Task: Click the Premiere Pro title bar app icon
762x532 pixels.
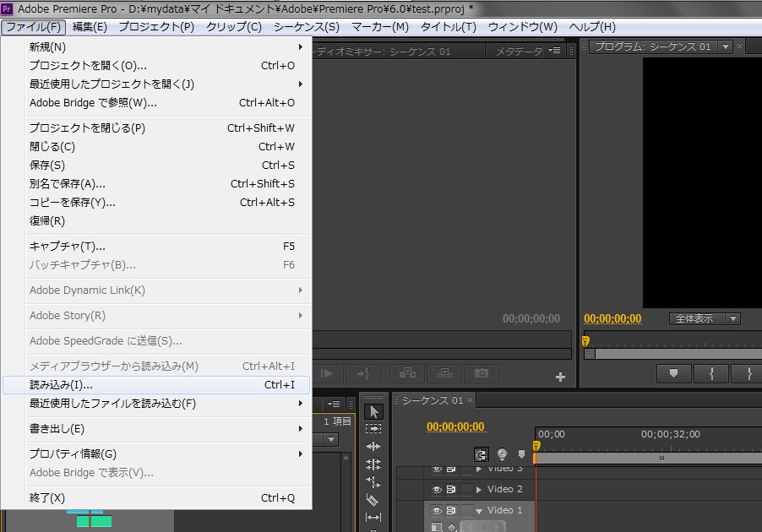Action: 7,8
